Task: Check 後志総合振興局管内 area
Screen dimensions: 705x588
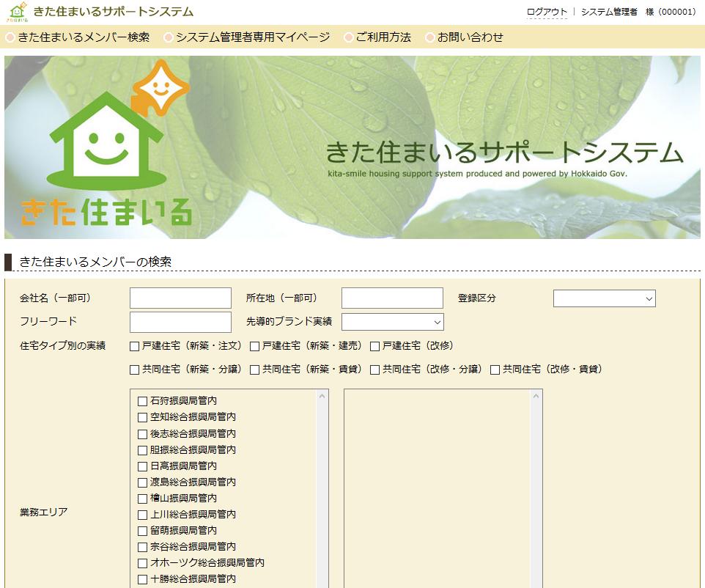Action: click(142, 434)
